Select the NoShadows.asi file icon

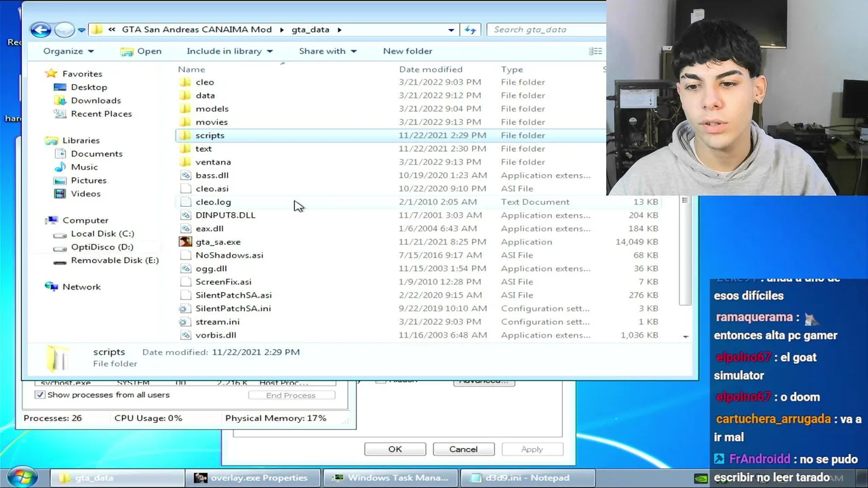click(186, 255)
